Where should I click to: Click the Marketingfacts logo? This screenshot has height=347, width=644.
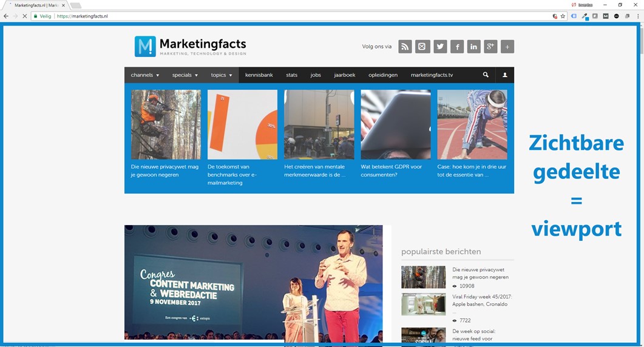click(x=191, y=47)
